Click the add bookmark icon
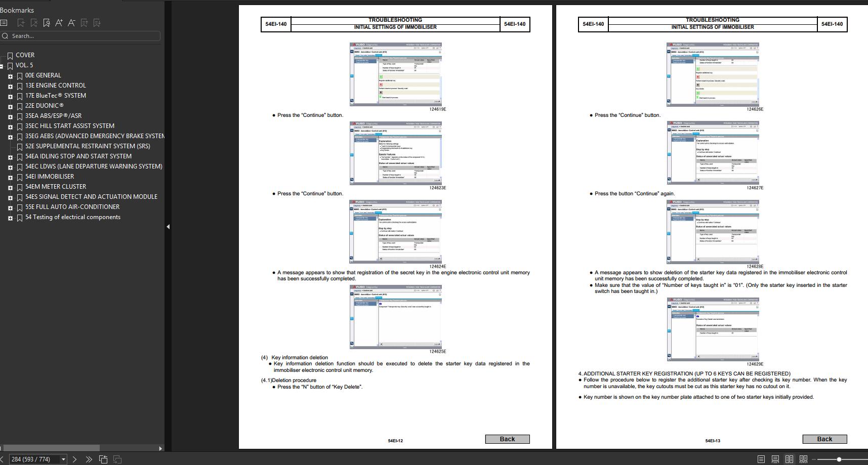 pos(21,23)
